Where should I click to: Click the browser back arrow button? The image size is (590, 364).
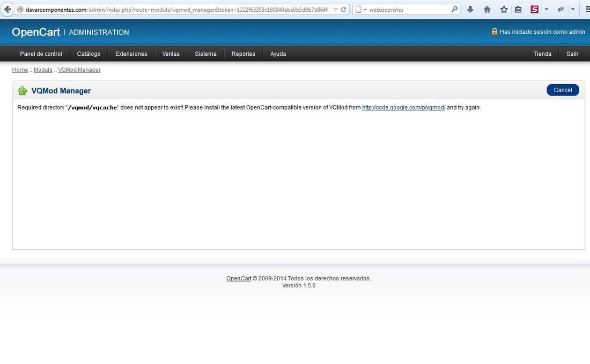point(8,10)
